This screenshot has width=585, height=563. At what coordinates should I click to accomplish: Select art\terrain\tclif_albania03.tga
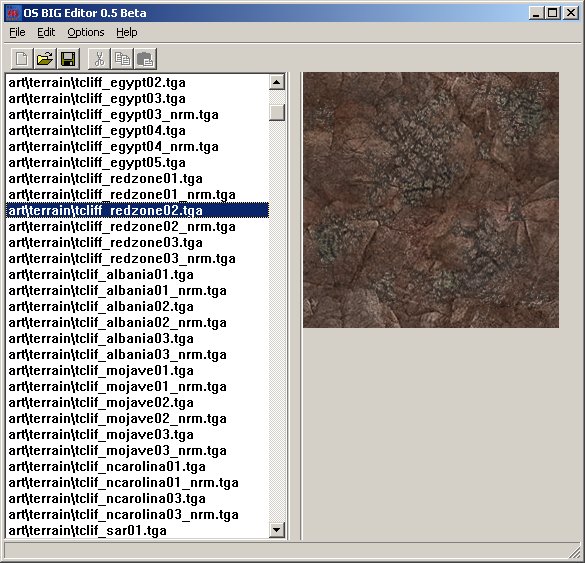click(x=137, y=339)
